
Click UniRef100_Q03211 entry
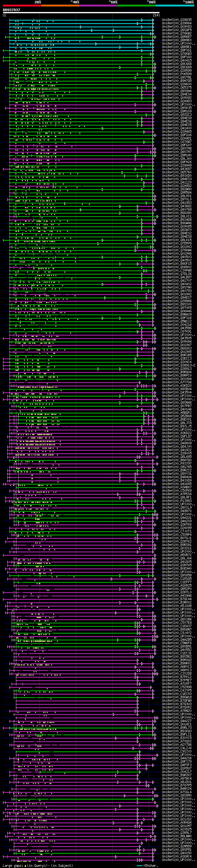[x=176, y=548]
